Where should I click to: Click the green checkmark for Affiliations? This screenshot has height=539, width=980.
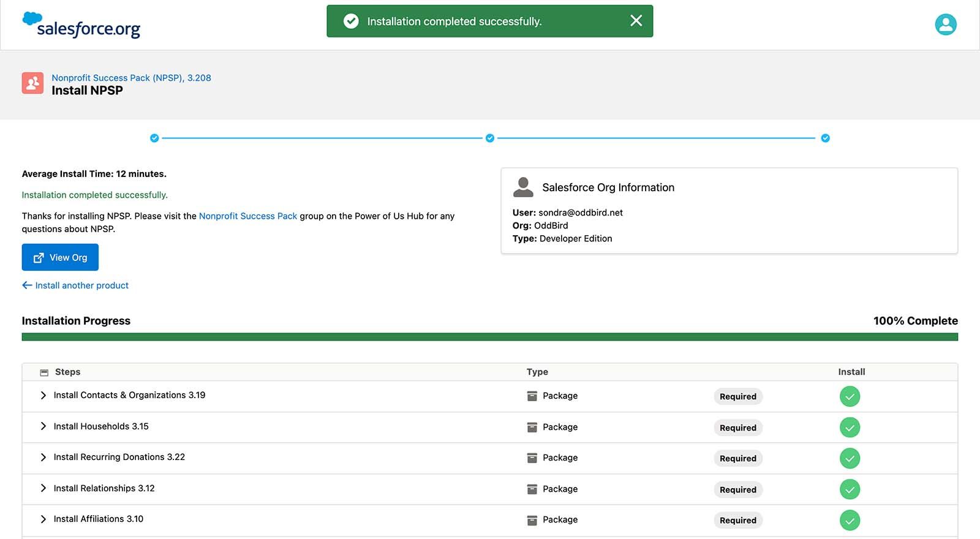click(x=850, y=520)
